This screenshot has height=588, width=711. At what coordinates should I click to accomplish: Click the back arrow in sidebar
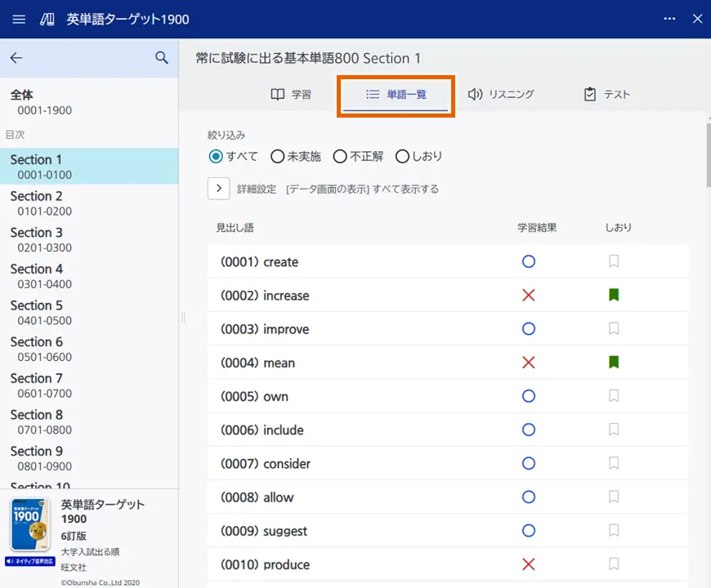point(16,58)
